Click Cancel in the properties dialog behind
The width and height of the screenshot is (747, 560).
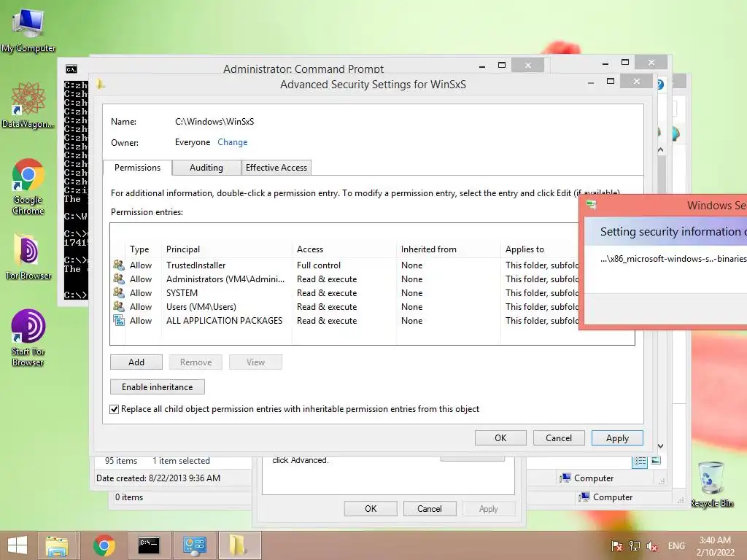pos(429,508)
